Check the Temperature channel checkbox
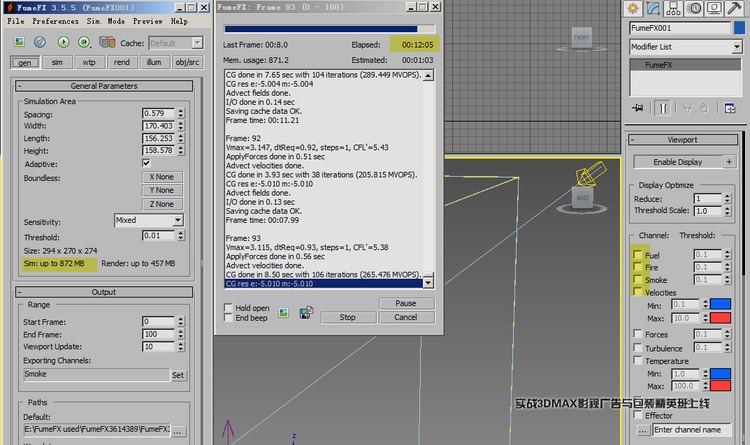This screenshot has width=750, height=445. point(637,360)
